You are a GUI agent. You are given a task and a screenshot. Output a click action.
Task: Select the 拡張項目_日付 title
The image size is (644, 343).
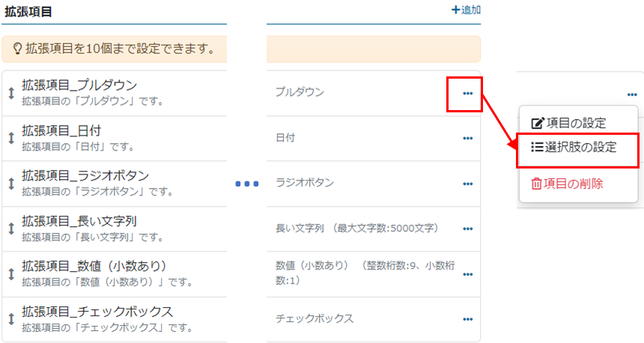click(61, 130)
